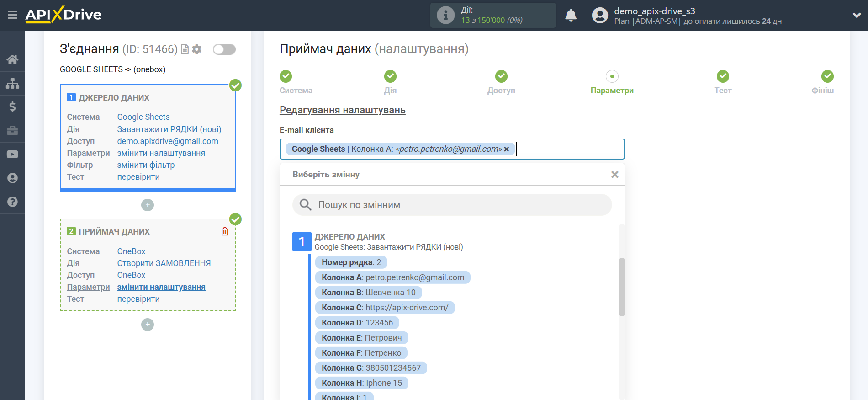Close the Виберіть змінну panel
The width and height of the screenshot is (868, 400).
[x=615, y=175]
